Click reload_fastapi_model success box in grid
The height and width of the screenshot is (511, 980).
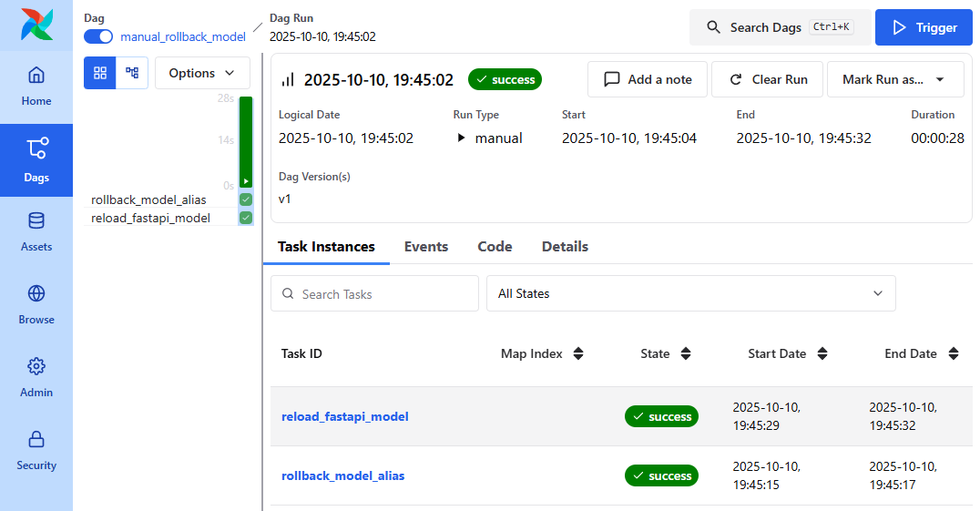click(246, 218)
